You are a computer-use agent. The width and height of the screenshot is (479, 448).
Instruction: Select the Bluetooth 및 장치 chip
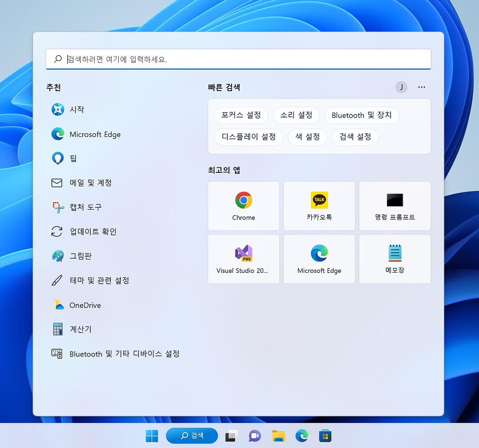coord(362,115)
